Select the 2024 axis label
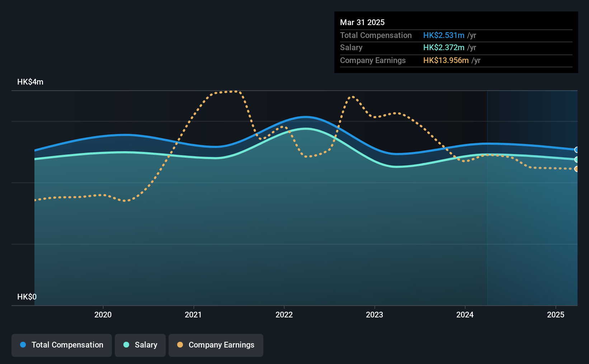589x364 pixels. [465, 315]
